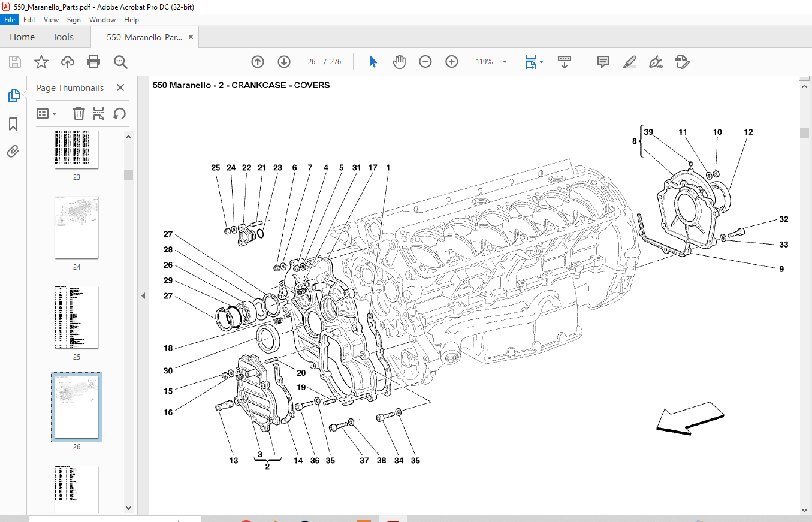The image size is (812, 522).
Task: Open the Sign menu
Action: [74, 20]
